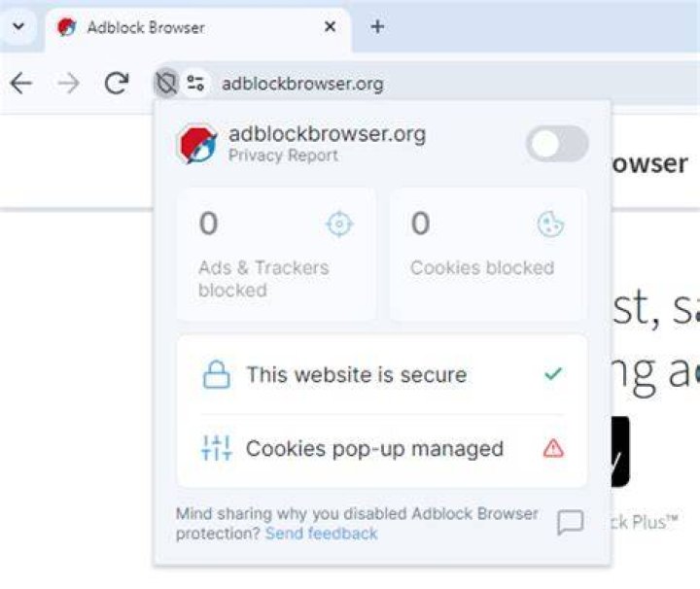Click the adblockbrowser.org title in popup

click(x=328, y=134)
